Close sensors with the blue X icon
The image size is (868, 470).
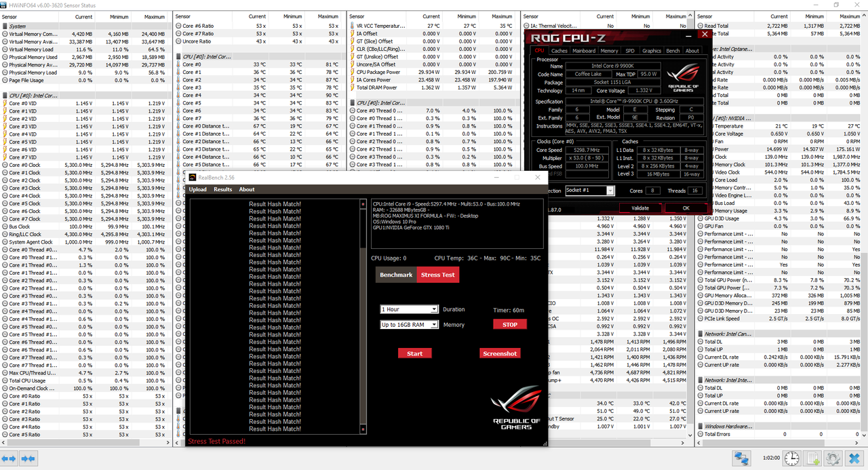tap(855, 459)
